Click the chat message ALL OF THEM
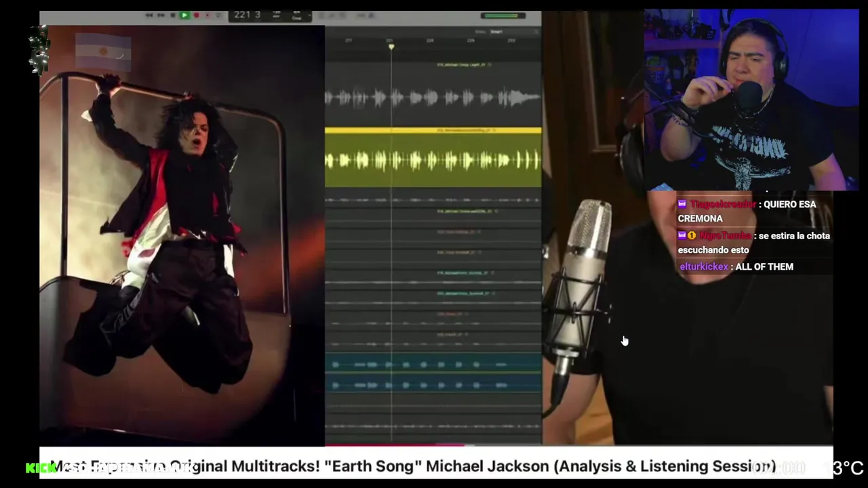The width and height of the screenshot is (868, 488). [764, 266]
